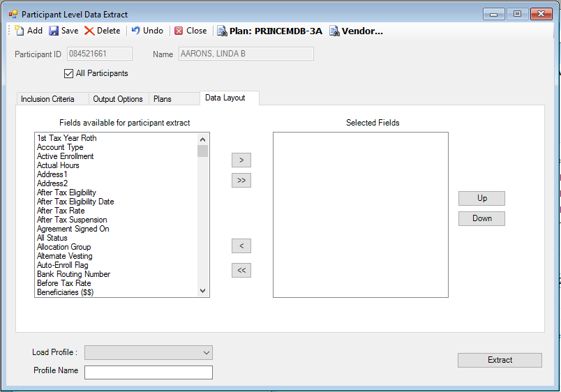Click the Up reorder button
This screenshot has height=392, width=561.
(481, 198)
